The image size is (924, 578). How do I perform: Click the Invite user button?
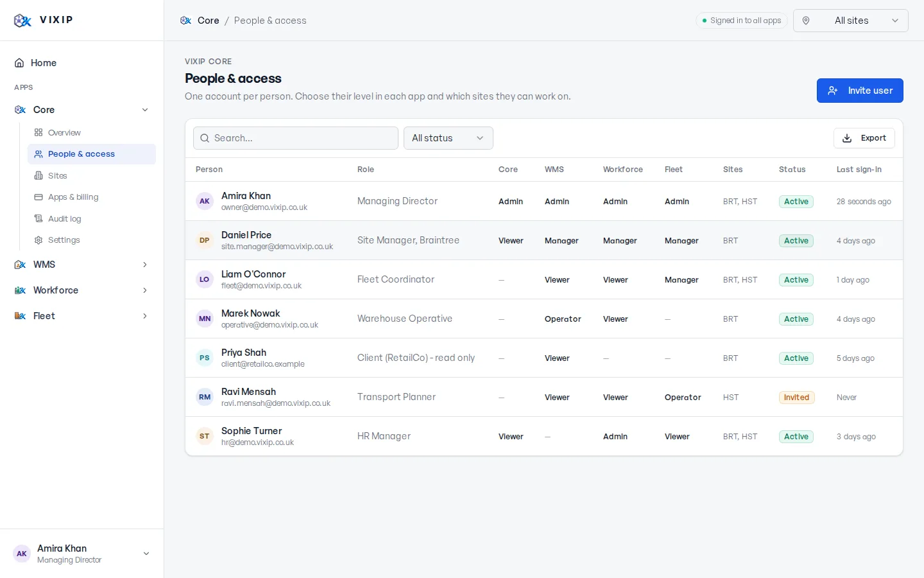tap(860, 91)
